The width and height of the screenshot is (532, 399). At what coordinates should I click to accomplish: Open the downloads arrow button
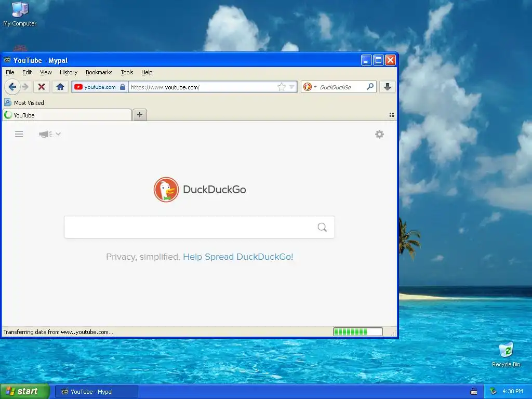tap(388, 87)
